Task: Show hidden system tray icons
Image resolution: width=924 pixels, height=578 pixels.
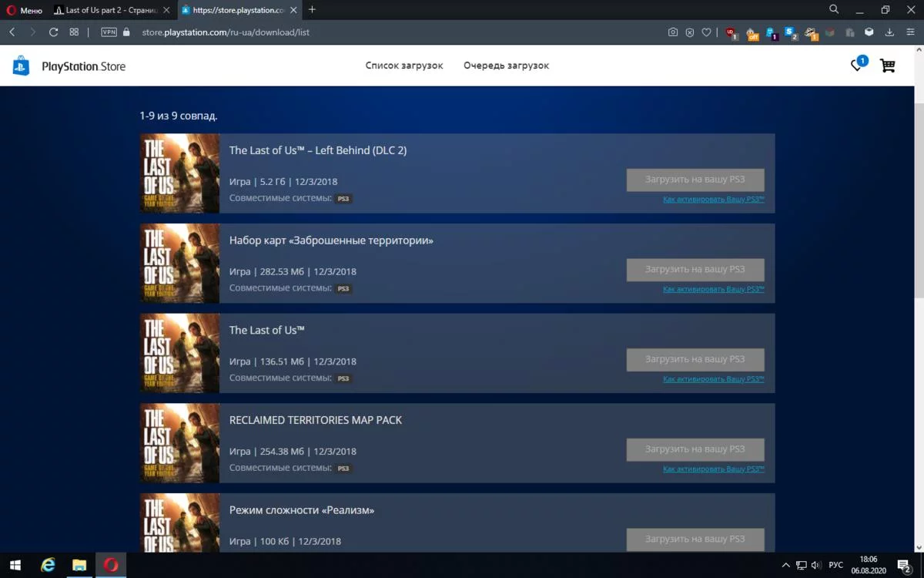Action: pyautogui.click(x=785, y=566)
